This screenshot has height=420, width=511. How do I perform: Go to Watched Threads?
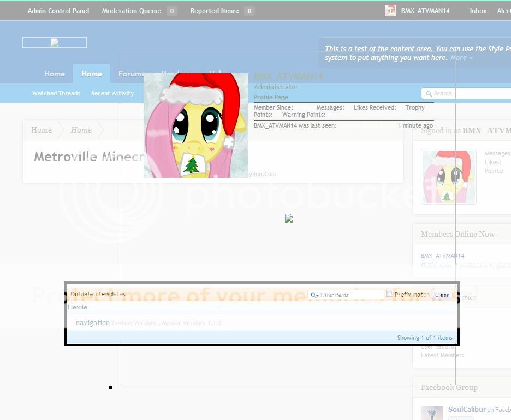click(56, 93)
